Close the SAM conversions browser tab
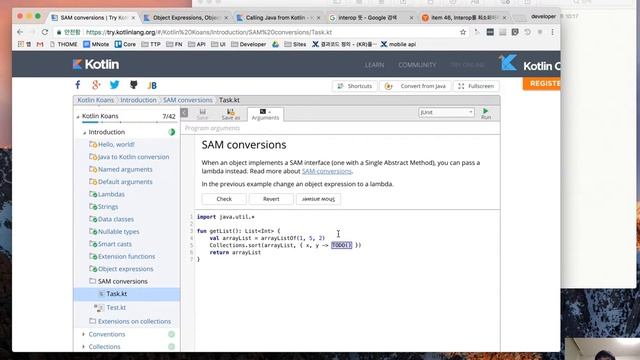This screenshot has height=360, width=640. (133, 18)
